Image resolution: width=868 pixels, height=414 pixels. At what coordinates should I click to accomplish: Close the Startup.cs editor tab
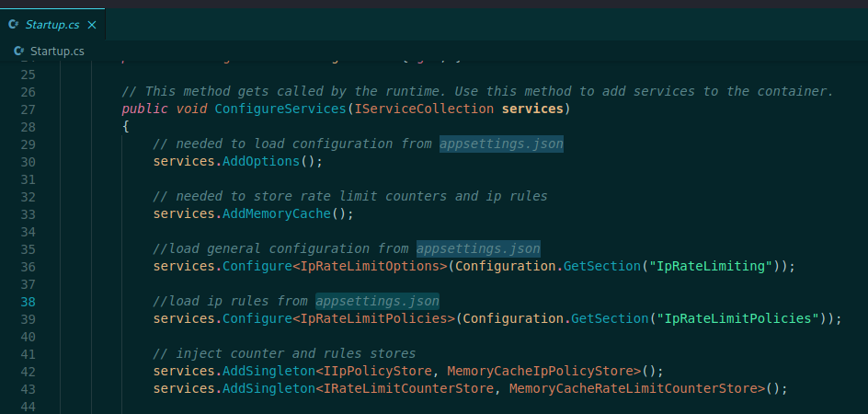point(91,25)
